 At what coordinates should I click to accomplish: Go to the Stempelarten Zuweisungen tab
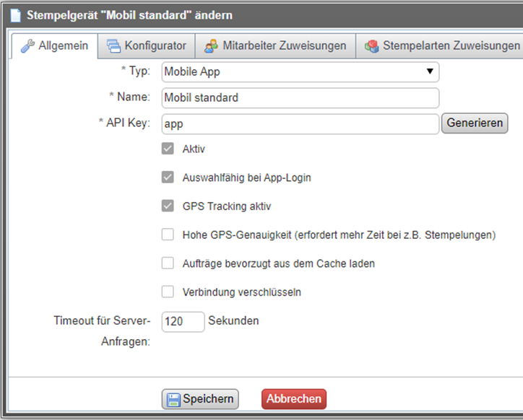pos(451,46)
